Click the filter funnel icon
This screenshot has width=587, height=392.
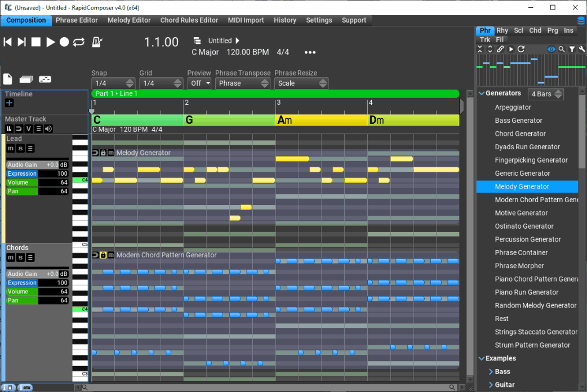pos(572,49)
